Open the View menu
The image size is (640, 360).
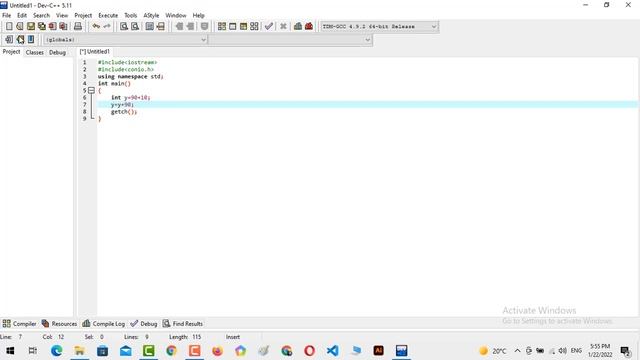[62, 16]
